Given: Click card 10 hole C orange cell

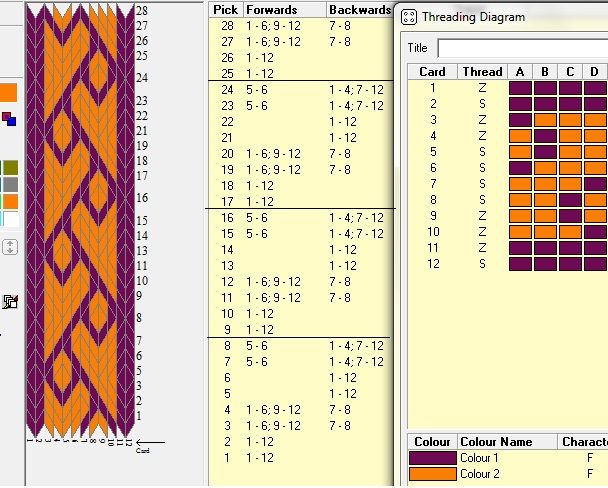Looking at the screenshot, I should [x=570, y=232].
